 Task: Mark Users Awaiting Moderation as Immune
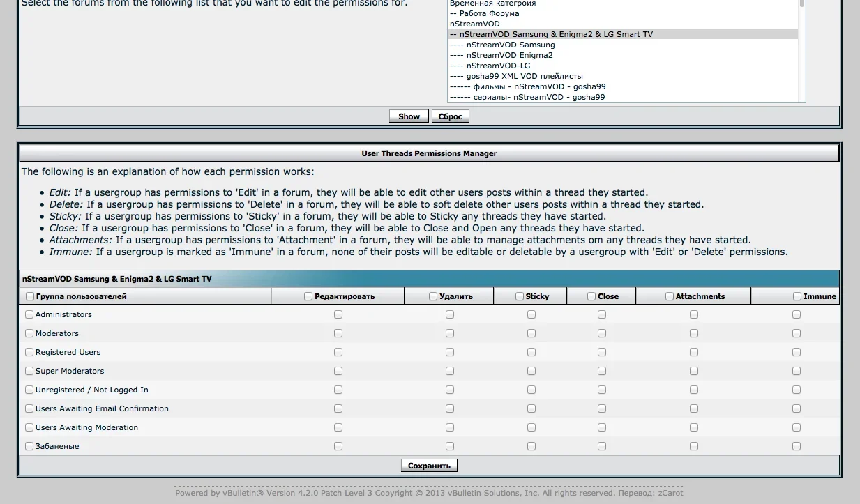point(797,427)
